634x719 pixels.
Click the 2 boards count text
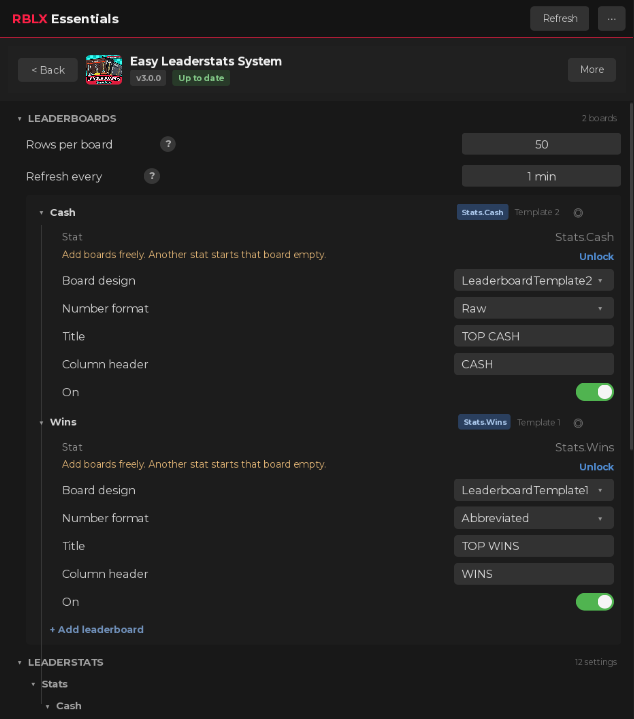tap(599, 118)
